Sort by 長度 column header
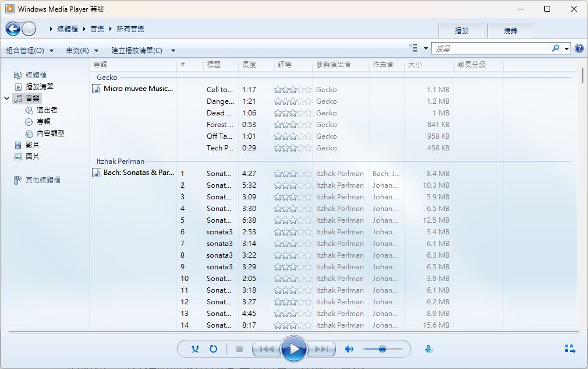 (x=256, y=65)
